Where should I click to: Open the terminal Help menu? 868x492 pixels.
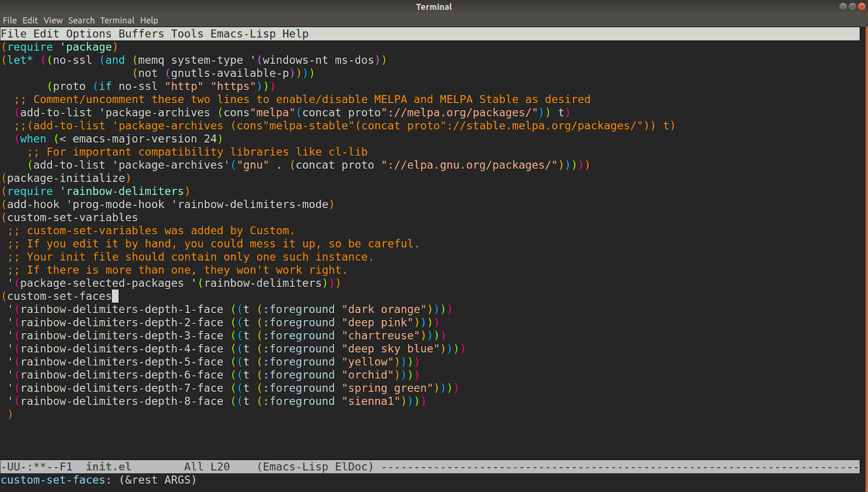(x=149, y=21)
